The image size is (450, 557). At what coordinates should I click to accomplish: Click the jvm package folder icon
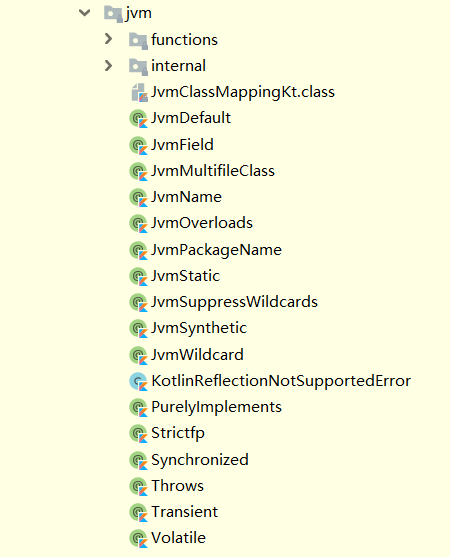(113, 14)
